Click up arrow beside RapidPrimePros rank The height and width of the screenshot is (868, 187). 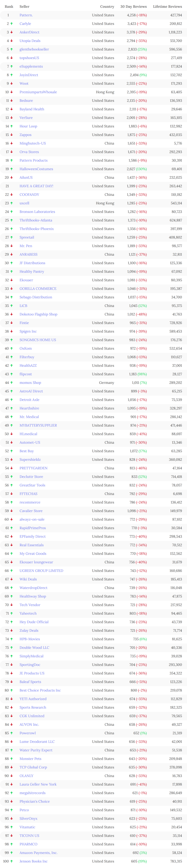tap(11, 528)
